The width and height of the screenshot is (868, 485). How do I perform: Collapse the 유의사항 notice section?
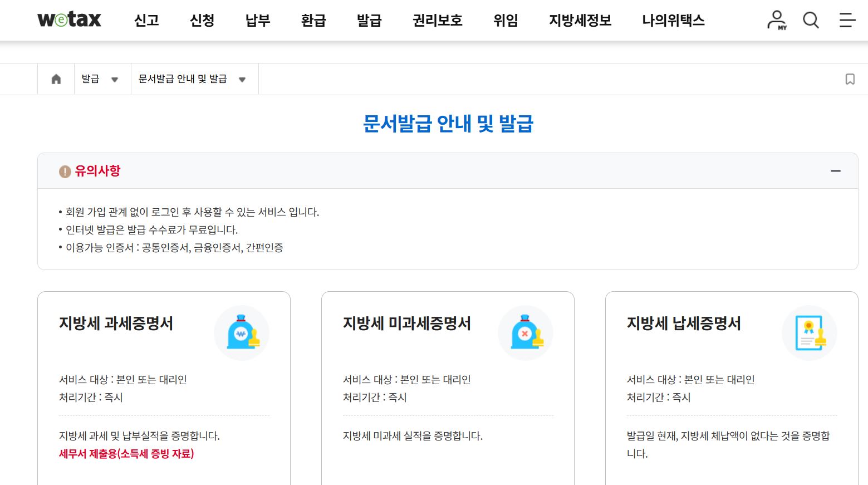click(x=836, y=170)
